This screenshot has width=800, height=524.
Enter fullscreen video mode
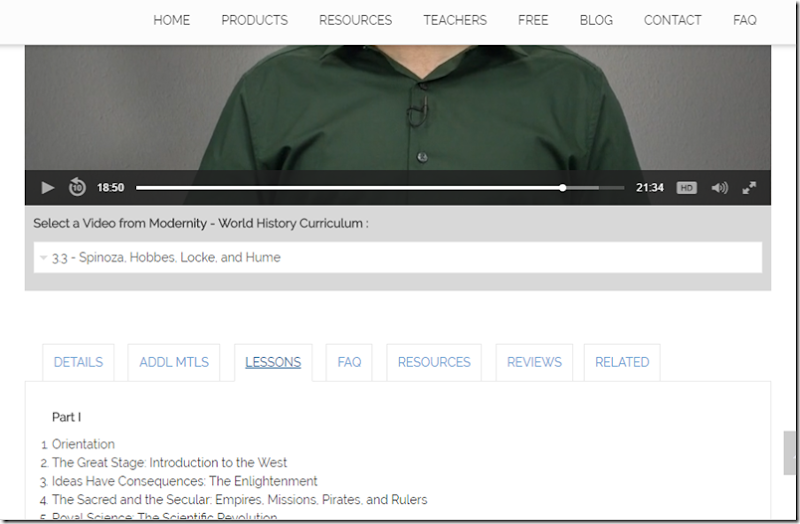pos(749,188)
